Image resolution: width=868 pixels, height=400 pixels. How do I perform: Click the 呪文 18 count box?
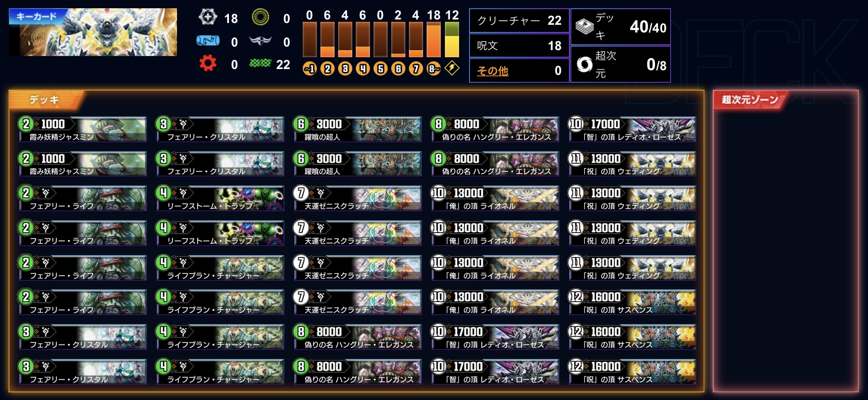point(519,45)
